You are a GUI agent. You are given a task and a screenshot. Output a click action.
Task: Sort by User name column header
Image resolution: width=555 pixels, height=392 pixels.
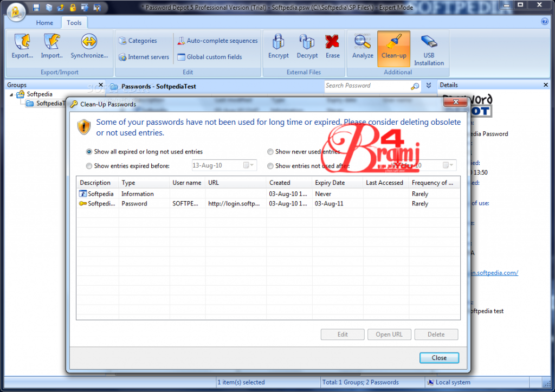click(188, 183)
